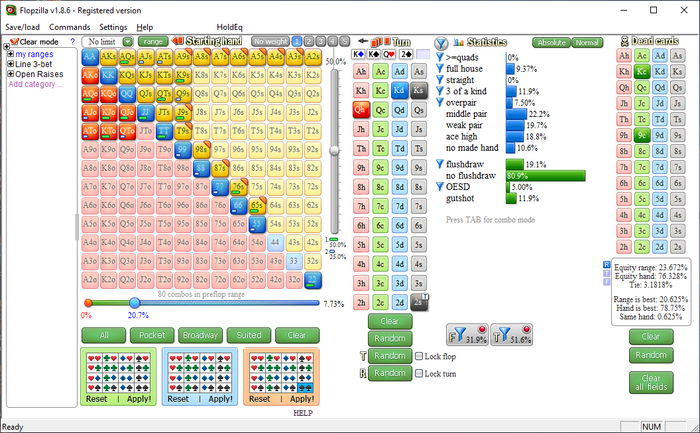Select the Kc dead card
This screenshot has width=700, height=433.
(x=642, y=71)
